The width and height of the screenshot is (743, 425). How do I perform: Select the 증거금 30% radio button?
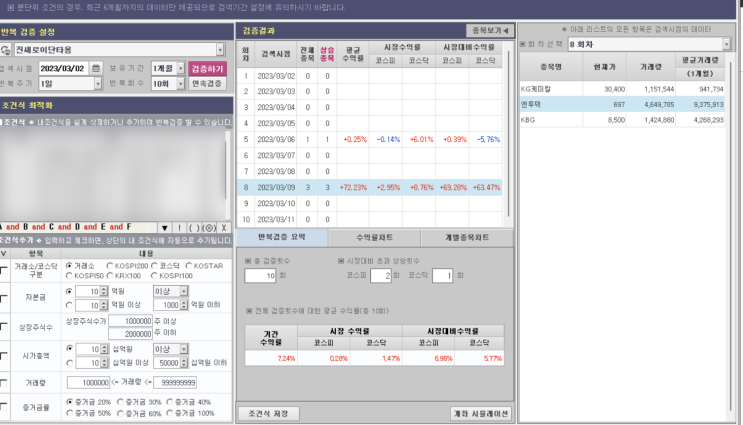click(120, 402)
